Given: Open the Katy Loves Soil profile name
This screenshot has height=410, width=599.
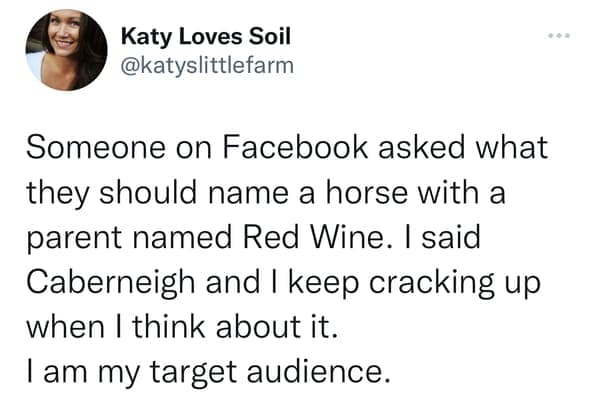Looking at the screenshot, I should tap(206, 37).
